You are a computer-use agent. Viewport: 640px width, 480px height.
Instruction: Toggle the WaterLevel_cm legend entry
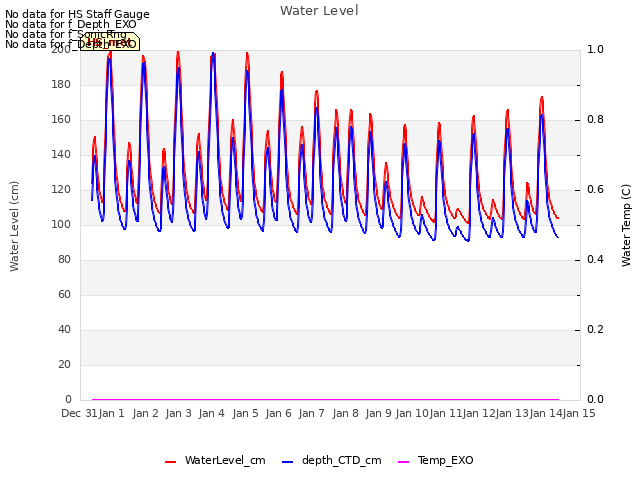tap(215, 460)
